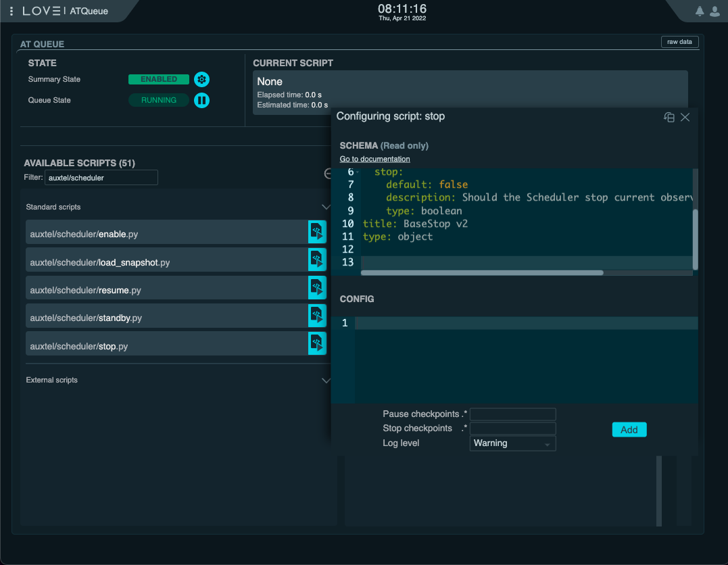The image size is (728, 565).
Task: Open the Log level dropdown
Action: click(x=512, y=443)
